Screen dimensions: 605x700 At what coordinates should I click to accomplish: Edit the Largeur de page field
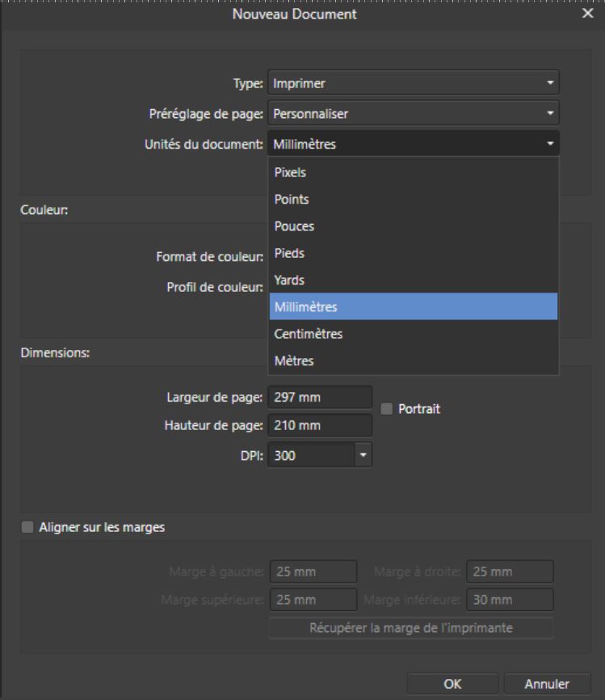click(320, 398)
